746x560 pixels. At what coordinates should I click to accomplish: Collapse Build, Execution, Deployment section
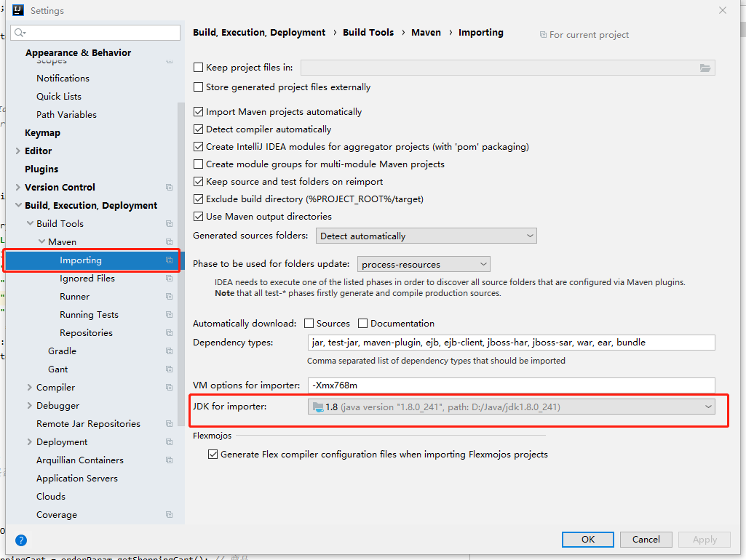pyautogui.click(x=18, y=205)
